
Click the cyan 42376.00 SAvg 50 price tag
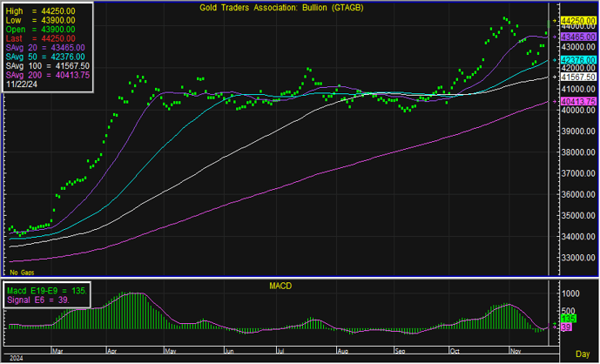(577, 59)
